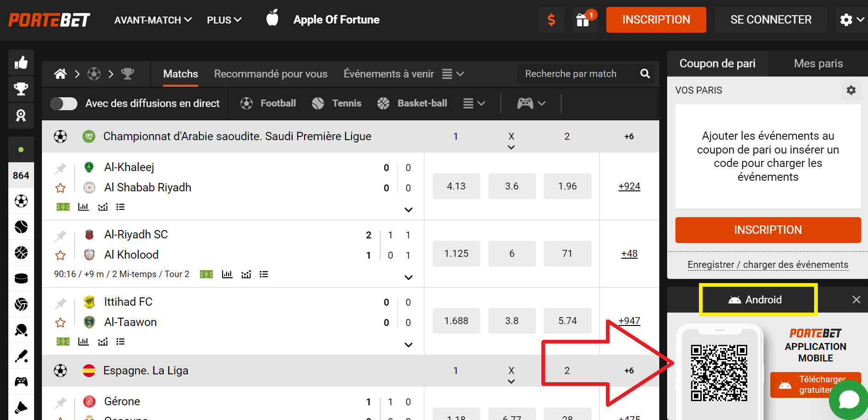Select the football sidebar sport icon
This screenshot has height=420, width=868.
click(x=21, y=201)
